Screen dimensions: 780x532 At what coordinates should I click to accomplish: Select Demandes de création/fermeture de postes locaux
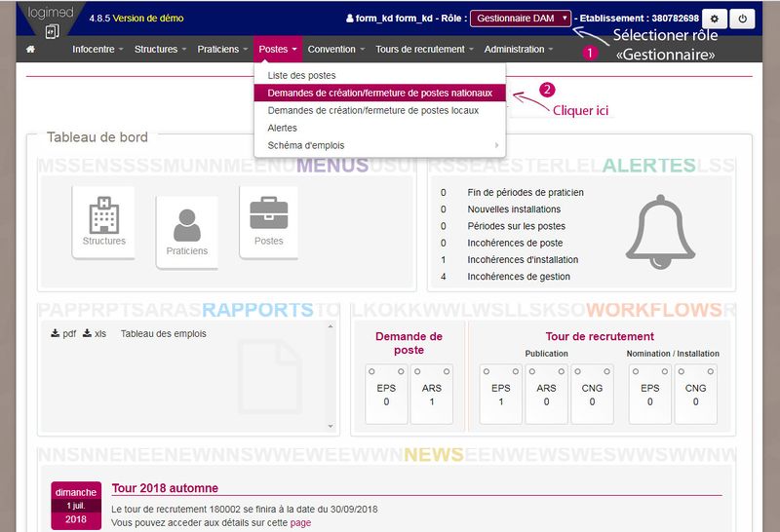click(x=379, y=110)
